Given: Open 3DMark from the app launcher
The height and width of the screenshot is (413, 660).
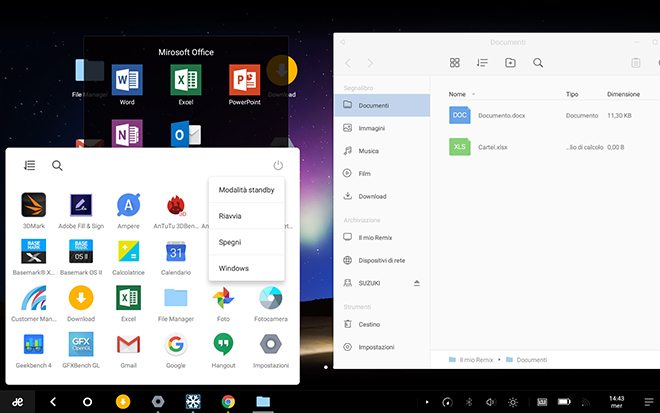Looking at the screenshot, I should (x=33, y=205).
